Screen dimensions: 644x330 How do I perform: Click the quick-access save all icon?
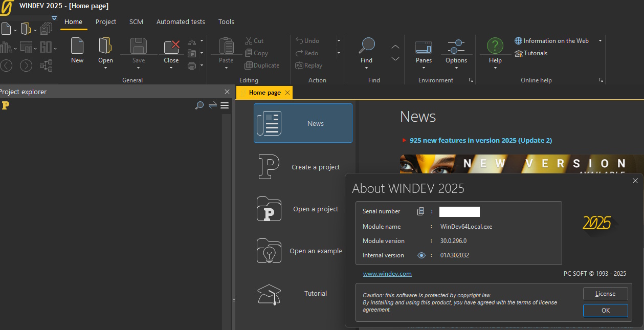(46, 29)
